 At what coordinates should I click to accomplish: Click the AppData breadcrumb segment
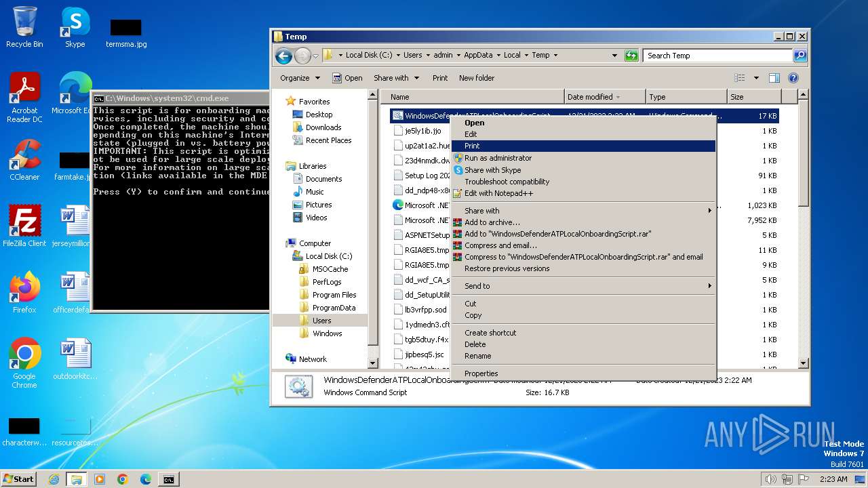(478, 56)
